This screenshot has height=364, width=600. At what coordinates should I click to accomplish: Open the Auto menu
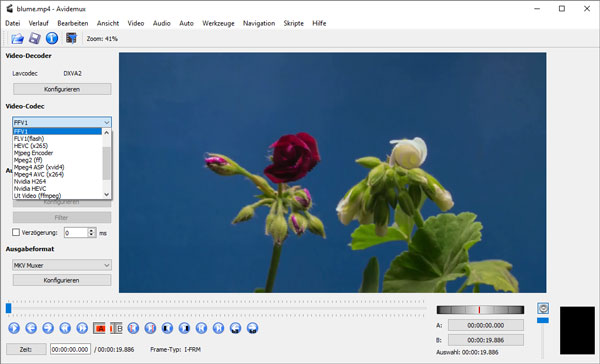[186, 23]
